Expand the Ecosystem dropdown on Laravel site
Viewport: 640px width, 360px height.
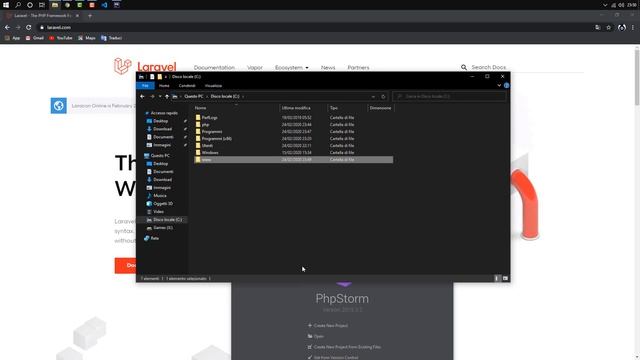point(291,67)
